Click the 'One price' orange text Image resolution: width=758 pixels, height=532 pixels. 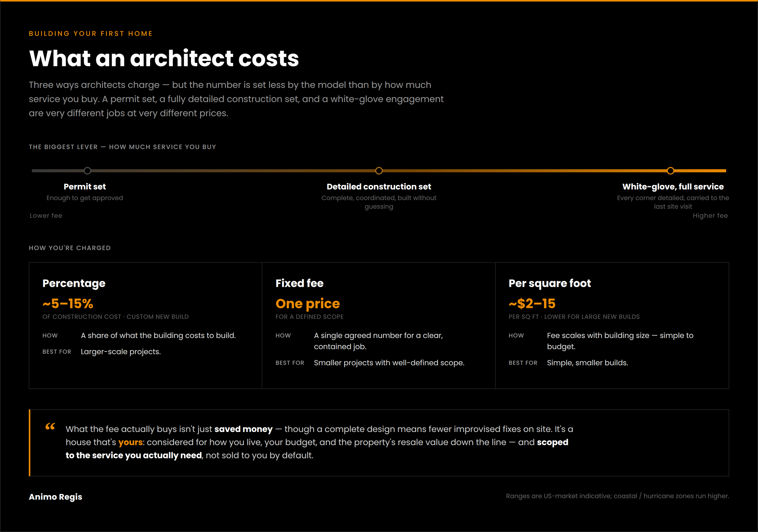(x=308, y=304)
